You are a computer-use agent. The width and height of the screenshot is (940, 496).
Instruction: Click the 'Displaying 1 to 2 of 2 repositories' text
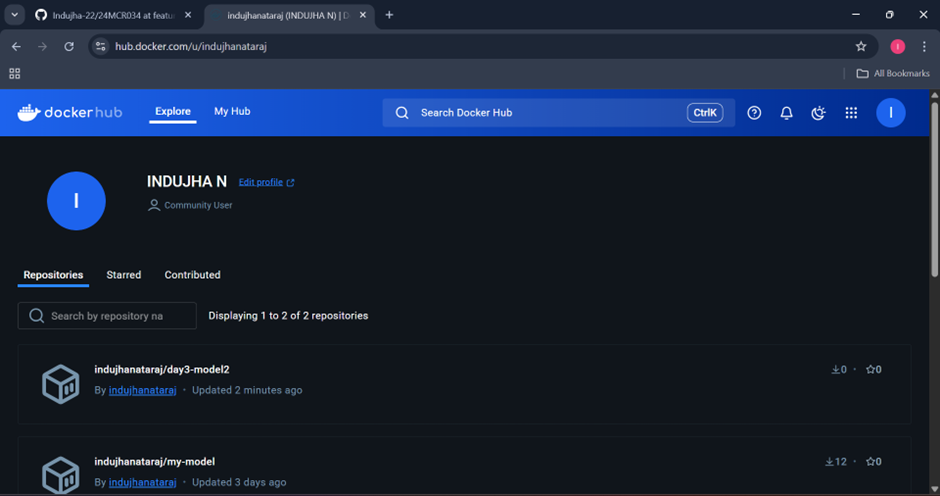pos(288,315)
